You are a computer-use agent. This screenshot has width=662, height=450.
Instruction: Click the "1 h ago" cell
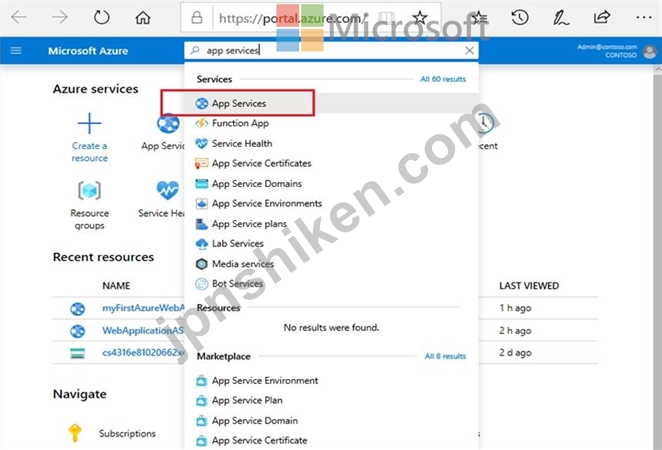(x=515, y=308)
